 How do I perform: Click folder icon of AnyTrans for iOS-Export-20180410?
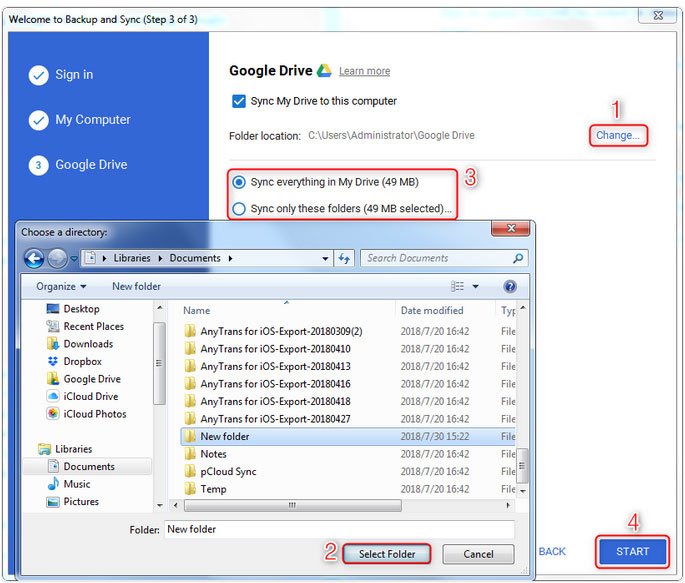point(190,348)
